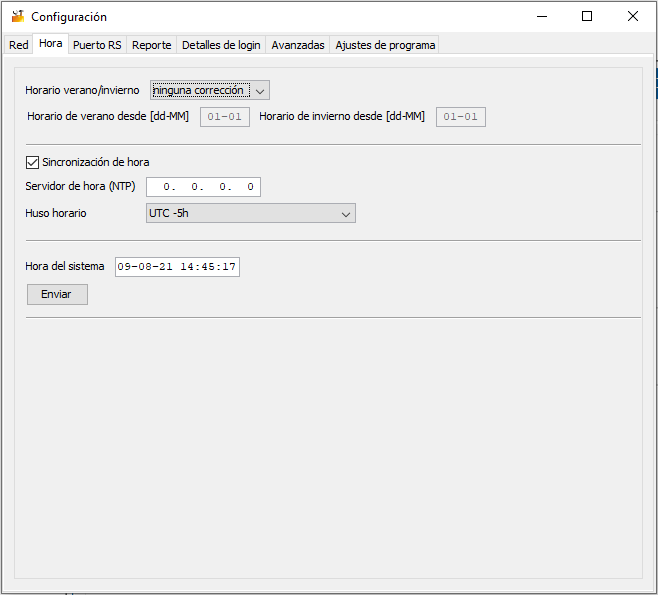658x595 pixels.
Task: Open the Ajustes de programa tab
Action: [385, 45]
